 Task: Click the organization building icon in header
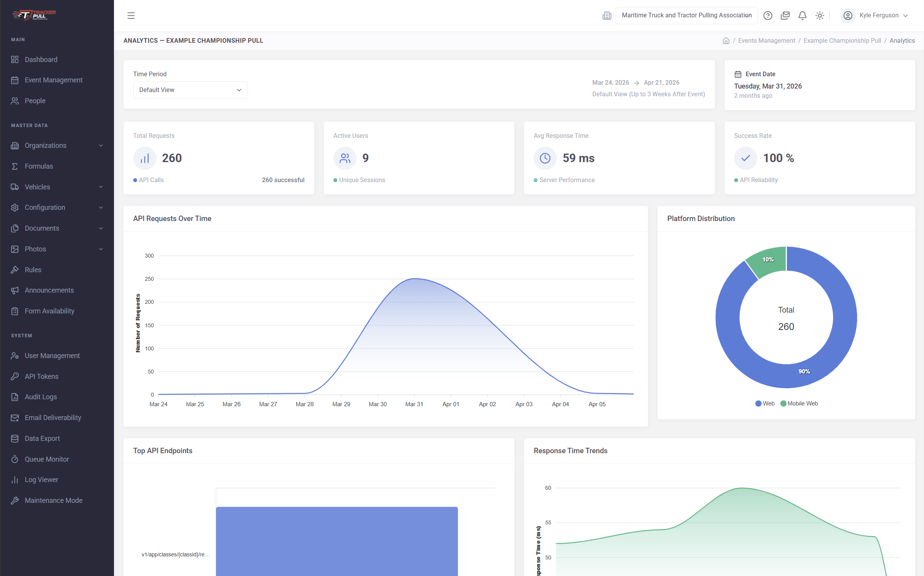pyautogui.click(x=607, y=15)
